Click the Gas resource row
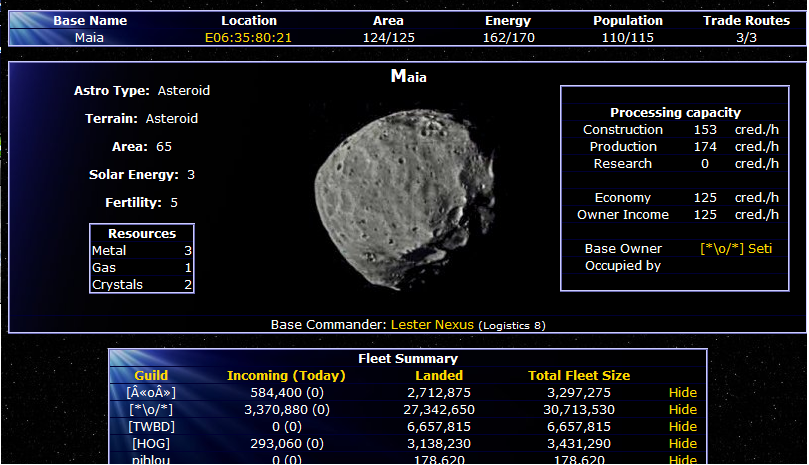 click(x=142, y=267)
